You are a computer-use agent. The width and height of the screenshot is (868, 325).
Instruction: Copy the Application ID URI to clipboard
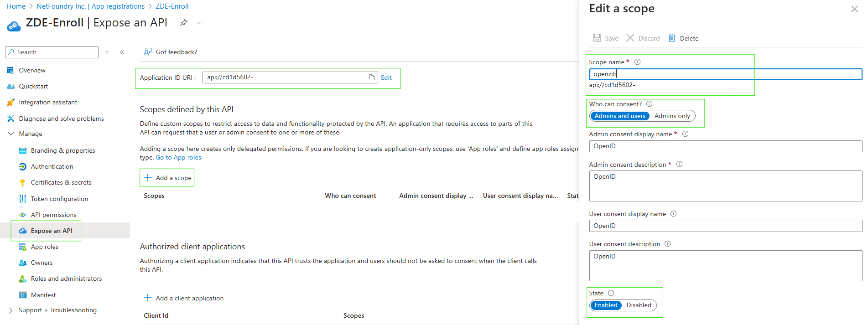click(372, 77)
